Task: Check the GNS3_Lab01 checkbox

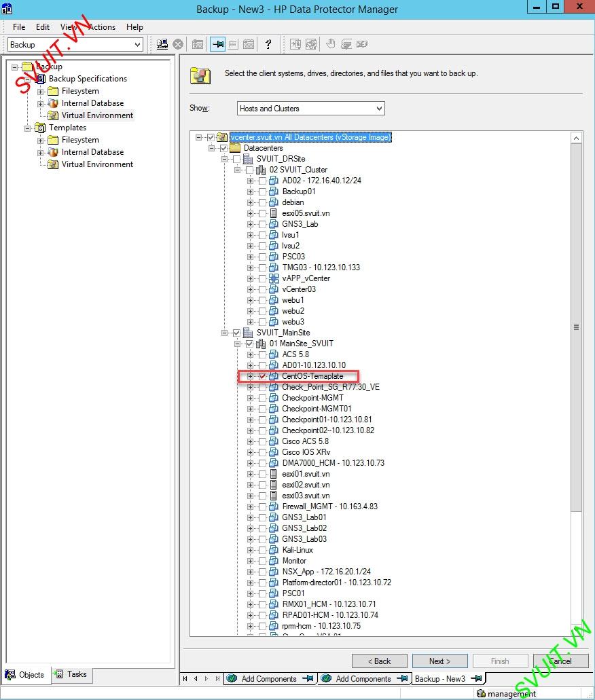Action: (x=262, y=517)
